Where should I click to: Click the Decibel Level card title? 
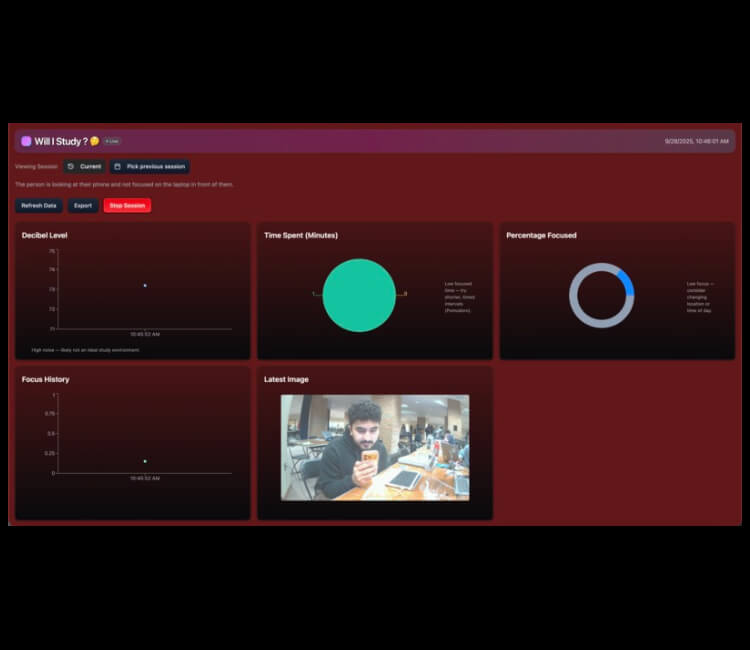pos(45,236)
